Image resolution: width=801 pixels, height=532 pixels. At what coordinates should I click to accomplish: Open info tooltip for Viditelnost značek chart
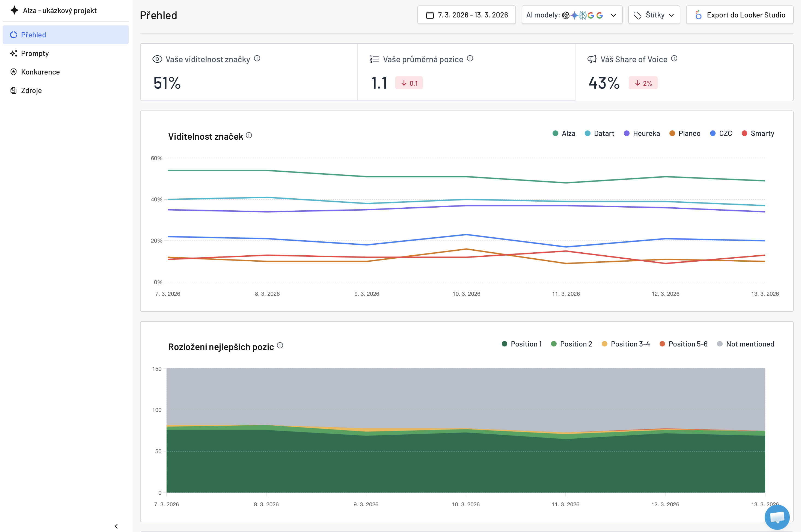(x=249, y=136)
